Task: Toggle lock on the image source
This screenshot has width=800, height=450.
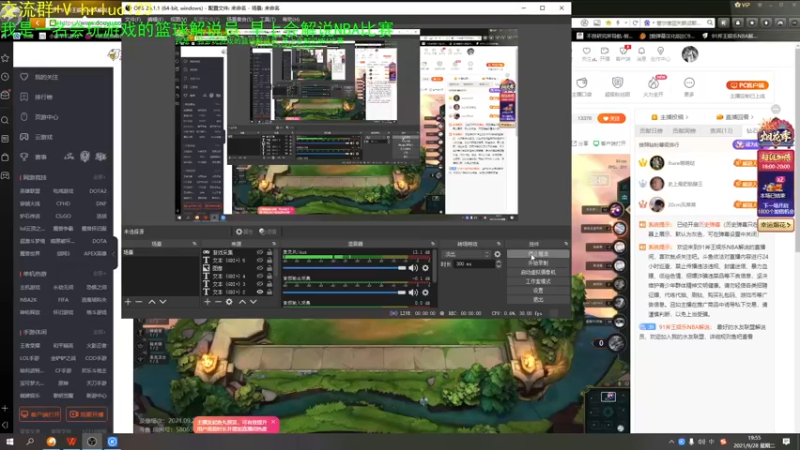Action: 269,268
